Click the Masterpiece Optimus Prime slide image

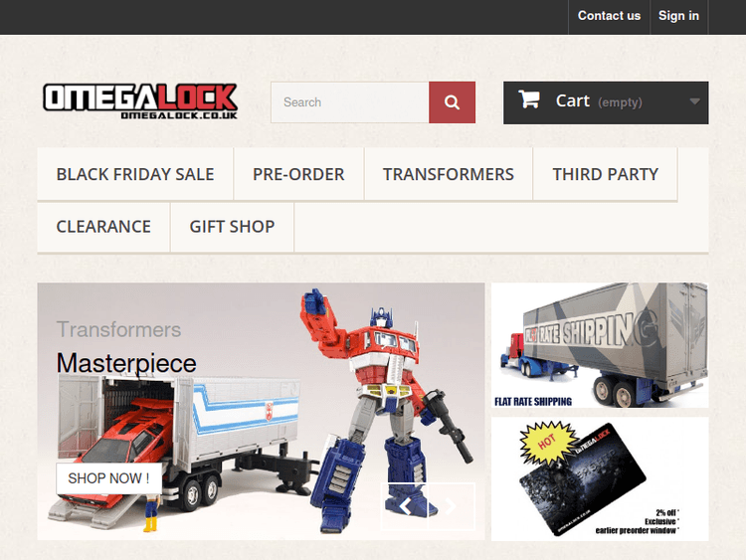pos(261,412)
